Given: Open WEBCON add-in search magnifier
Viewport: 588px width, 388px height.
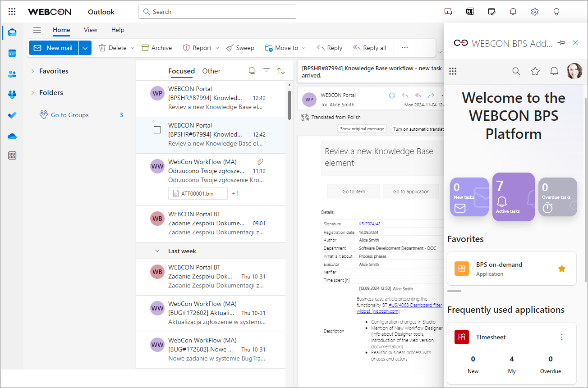Looking at the screenshot, I should [x=516, y=71].
